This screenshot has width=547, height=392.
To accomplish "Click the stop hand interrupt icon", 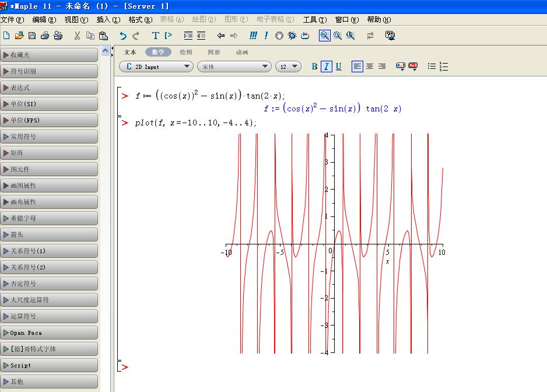I will [279, 35].
